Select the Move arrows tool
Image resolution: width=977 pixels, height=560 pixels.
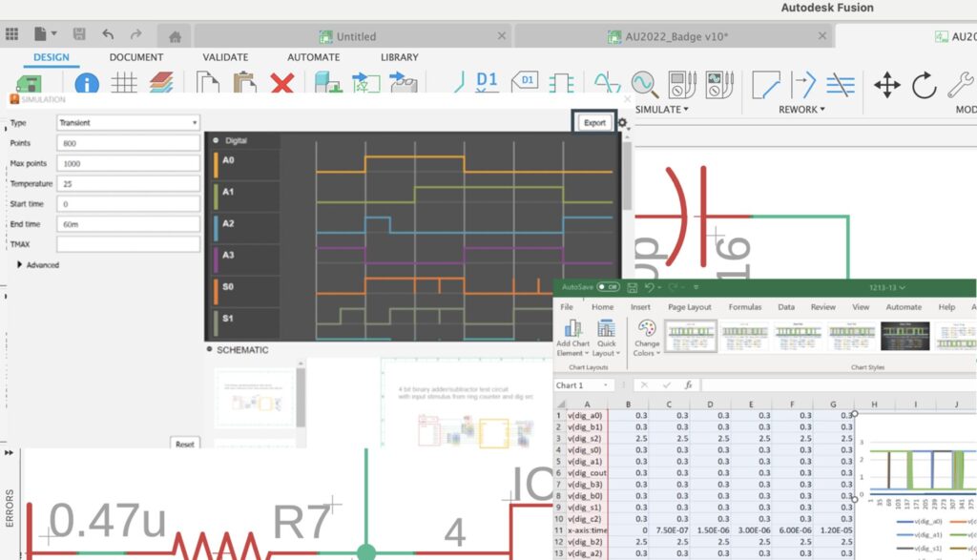click(886, 85)
